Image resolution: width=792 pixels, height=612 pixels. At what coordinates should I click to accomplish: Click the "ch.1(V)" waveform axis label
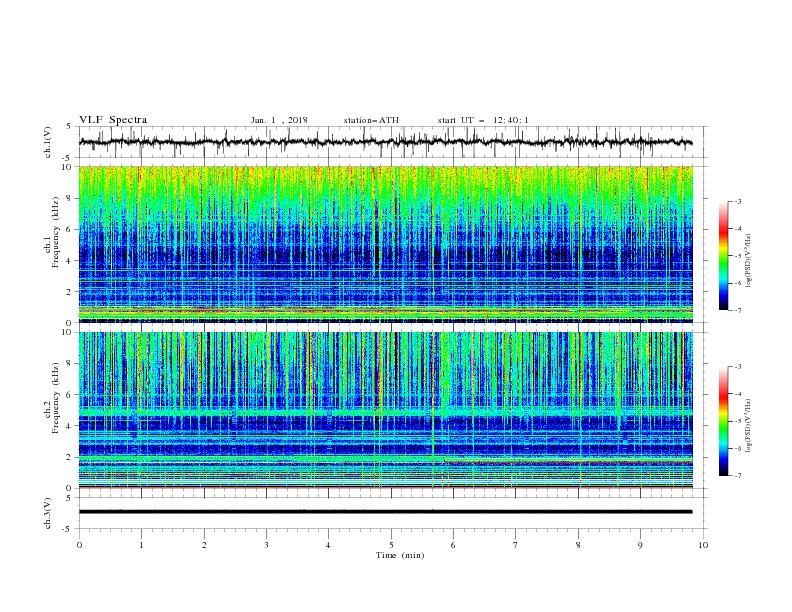[x=48, y=142]
